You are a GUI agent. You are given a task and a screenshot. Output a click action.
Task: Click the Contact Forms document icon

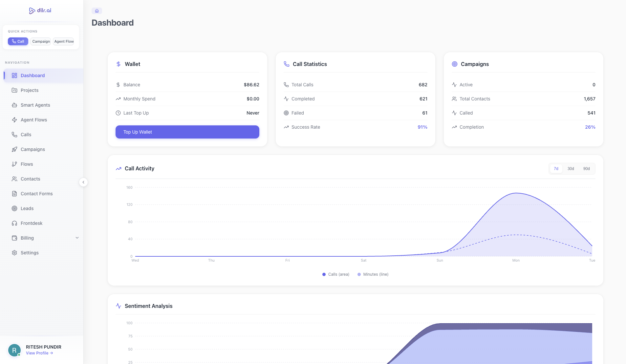(x=14, y=194)
